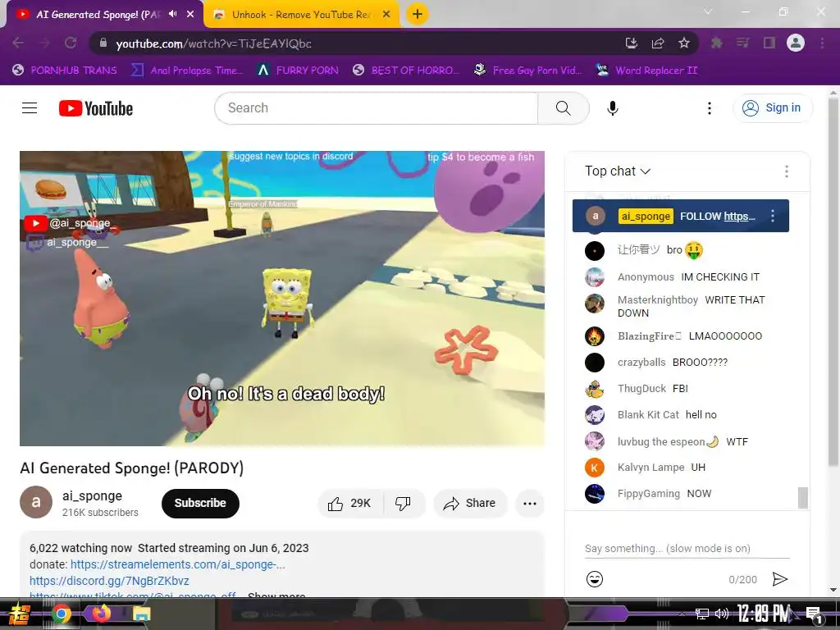This screenshot has height=630, width=840.
Task: Open Chrome profile avatar
Action: point(796,43)
